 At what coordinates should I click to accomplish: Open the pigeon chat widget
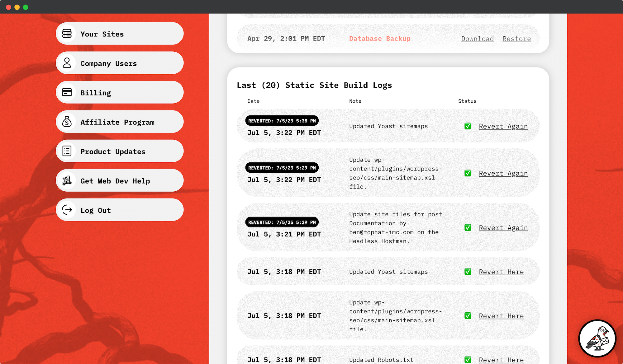(x=597, y=338)
